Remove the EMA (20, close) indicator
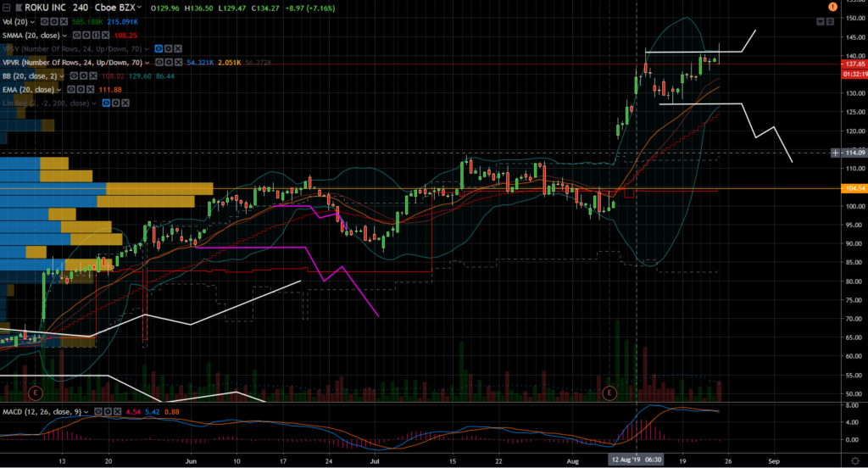868x468 pixels. coord(90,89)
